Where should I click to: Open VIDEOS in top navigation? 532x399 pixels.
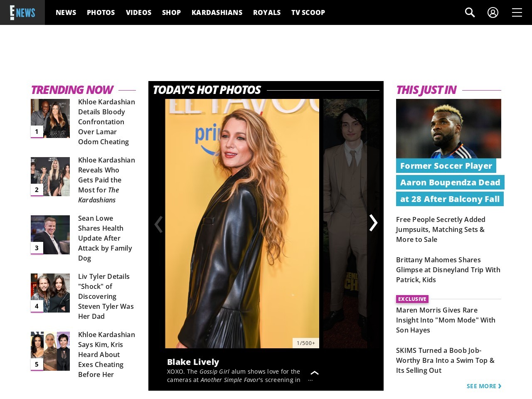pyautogui.click(x=139, y=12)
